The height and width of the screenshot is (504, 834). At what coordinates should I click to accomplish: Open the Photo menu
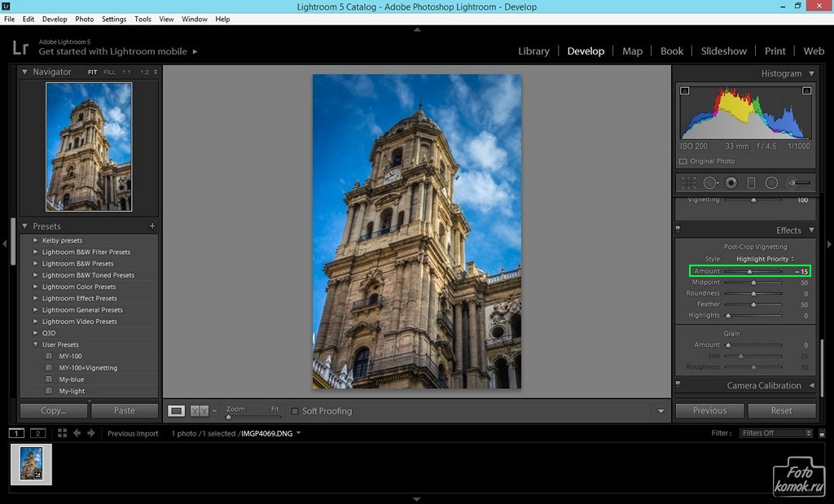(84, 19)
